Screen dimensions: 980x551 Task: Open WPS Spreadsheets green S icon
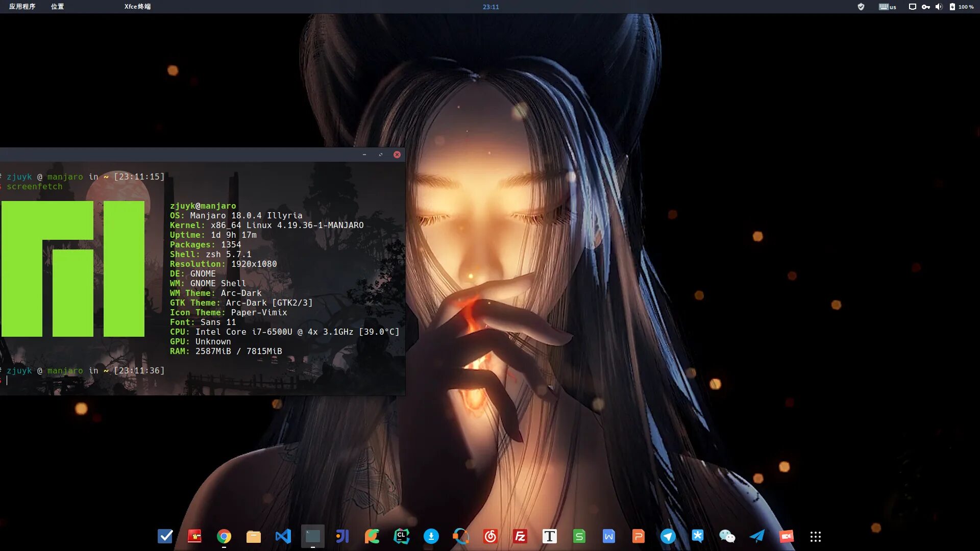click(x=579, y=536)
